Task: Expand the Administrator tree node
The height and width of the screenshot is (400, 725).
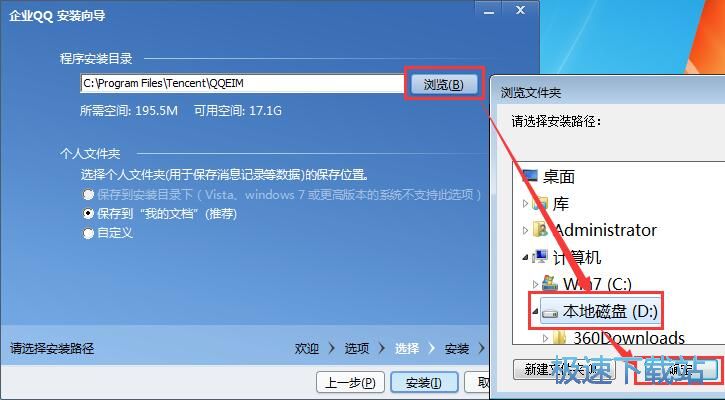Action: coord(525,230)
